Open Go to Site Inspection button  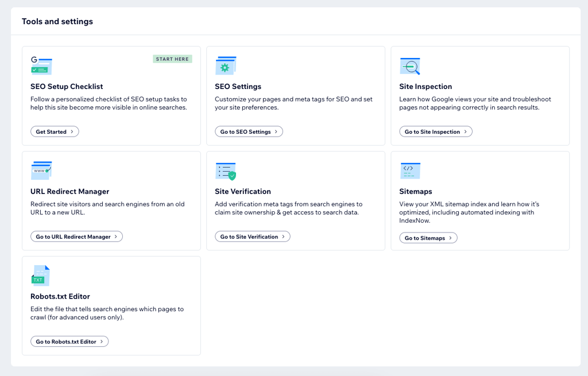pyautogui.click(x=436, y=131)
